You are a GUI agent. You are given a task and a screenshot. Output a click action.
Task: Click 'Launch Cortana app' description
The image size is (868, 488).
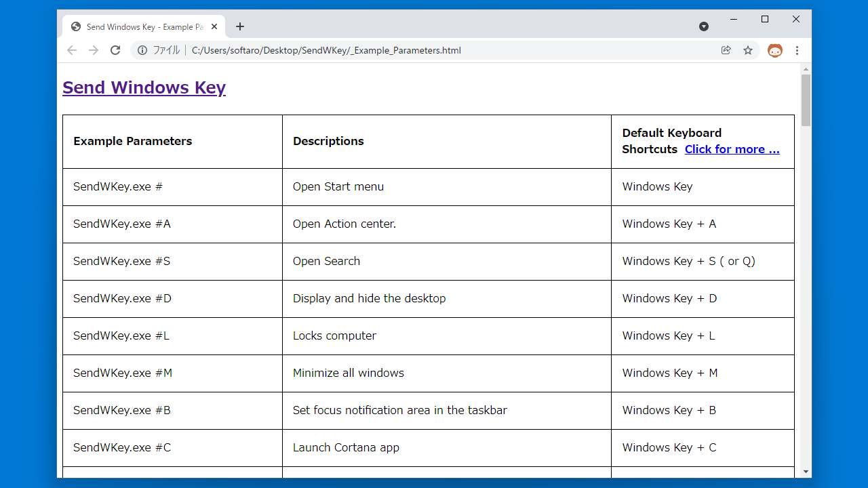[346, 447]
